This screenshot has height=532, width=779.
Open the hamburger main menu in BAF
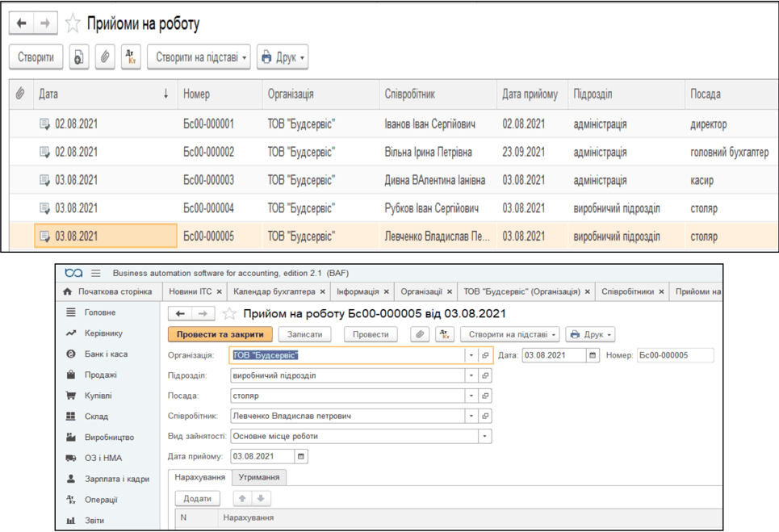96,273
